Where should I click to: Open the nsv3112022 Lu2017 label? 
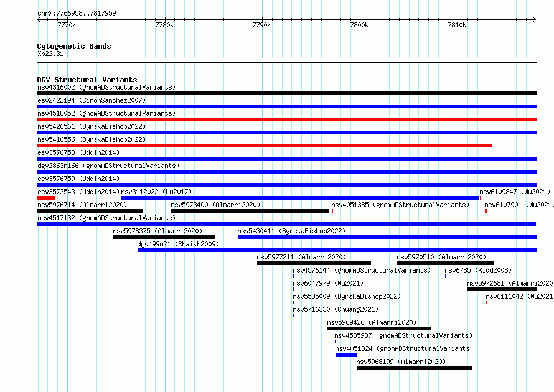point(156,192)
